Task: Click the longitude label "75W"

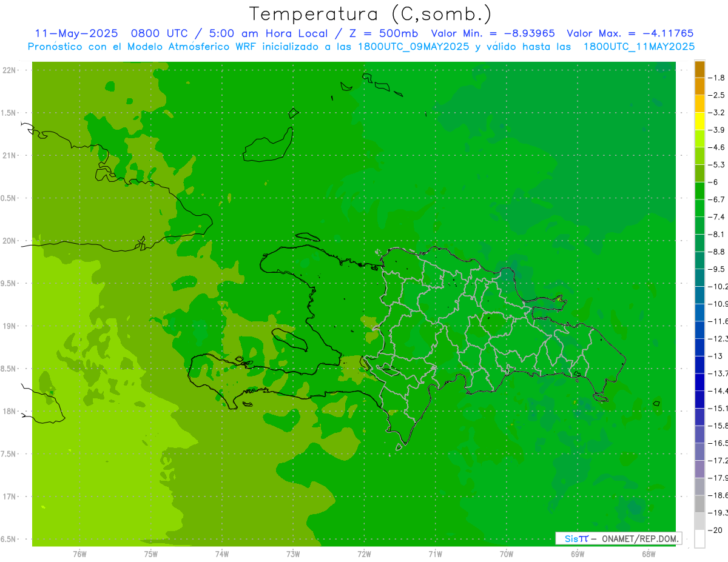Action: tap(151, 554)
